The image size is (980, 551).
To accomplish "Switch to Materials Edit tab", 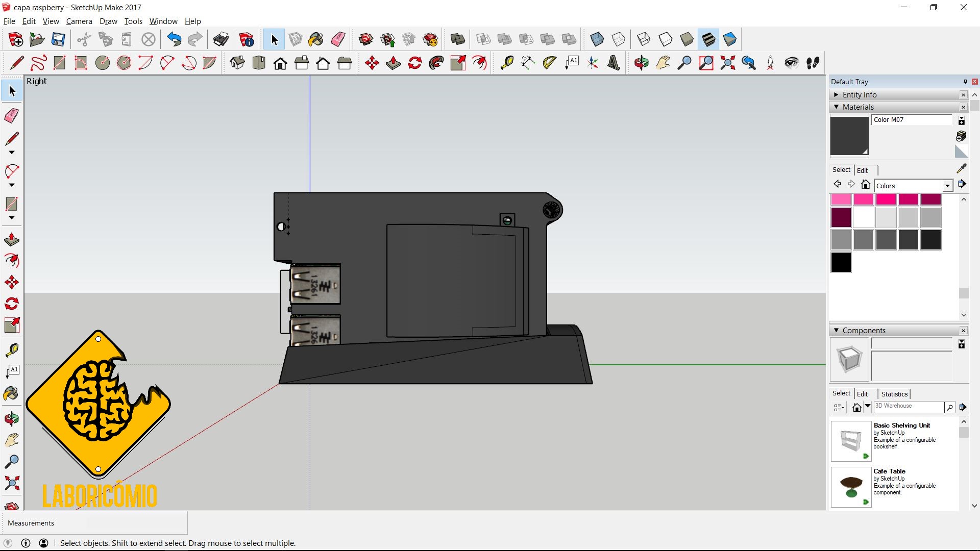I will pos(862,170).
